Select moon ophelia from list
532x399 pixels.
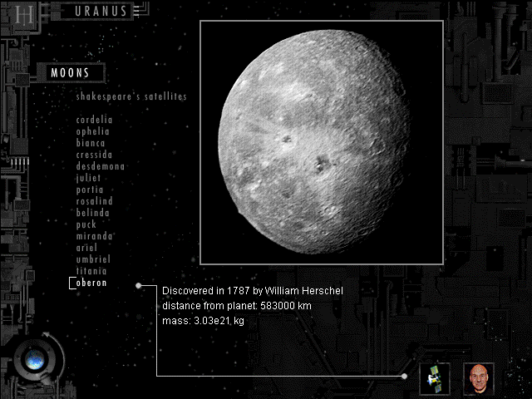click(92, 131)
